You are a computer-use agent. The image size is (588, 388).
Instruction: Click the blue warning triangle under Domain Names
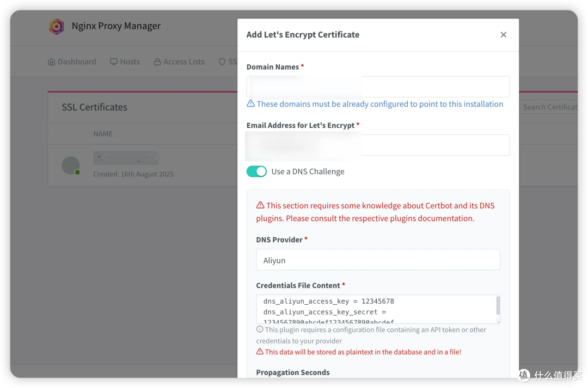pyautogui.click(x=250, y=104)
